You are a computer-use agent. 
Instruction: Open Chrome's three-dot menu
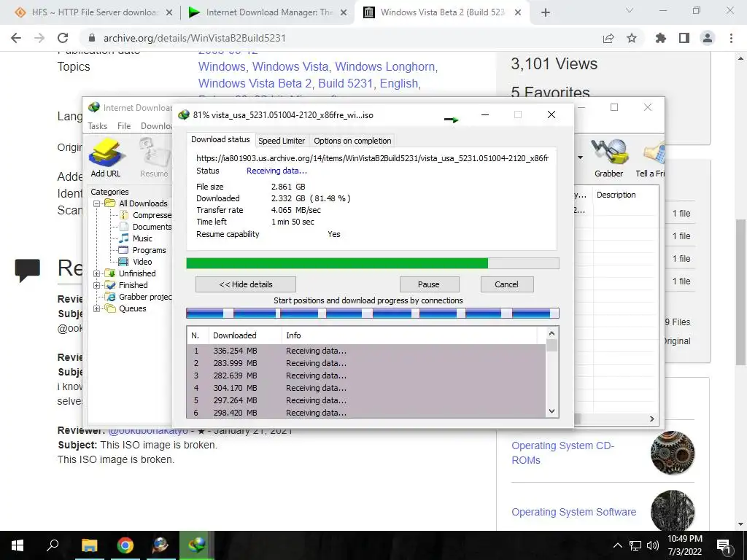pyautogui.click(x=731, y=38)
